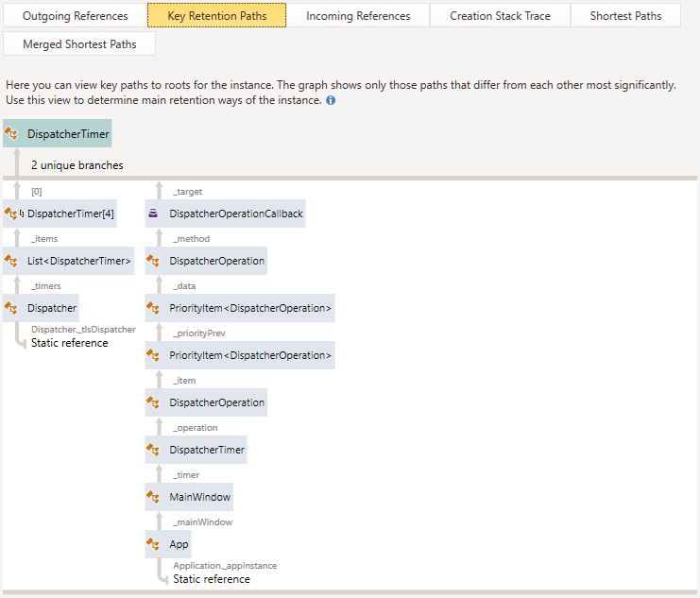Switch to the Outgoing References tab
This screenshot has height=598, width=700.
point(75,16)
